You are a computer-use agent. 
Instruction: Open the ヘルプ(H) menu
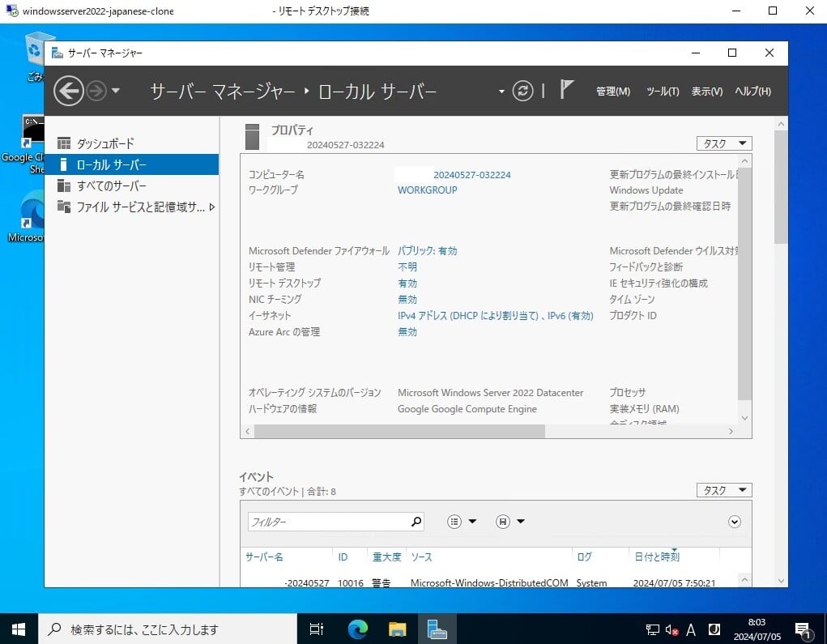(x=752, y=92)
